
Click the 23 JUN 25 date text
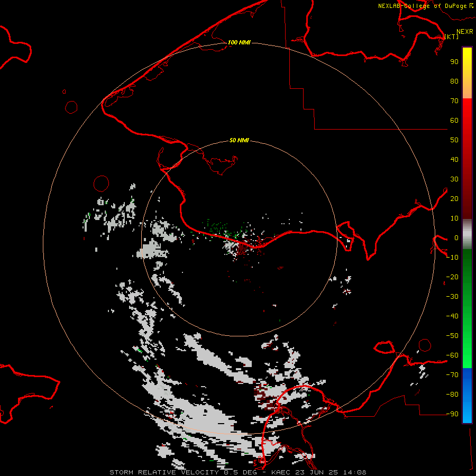(317, 472)
